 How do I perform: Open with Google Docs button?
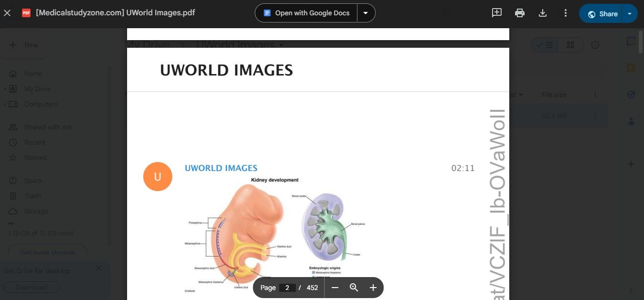[307, 13]
